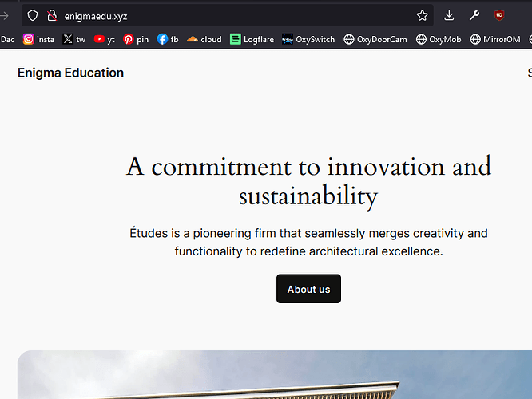Screen dimensions: 532x399
Task: Open the developer tools wrench icon
Action: [x=474, y=15]
